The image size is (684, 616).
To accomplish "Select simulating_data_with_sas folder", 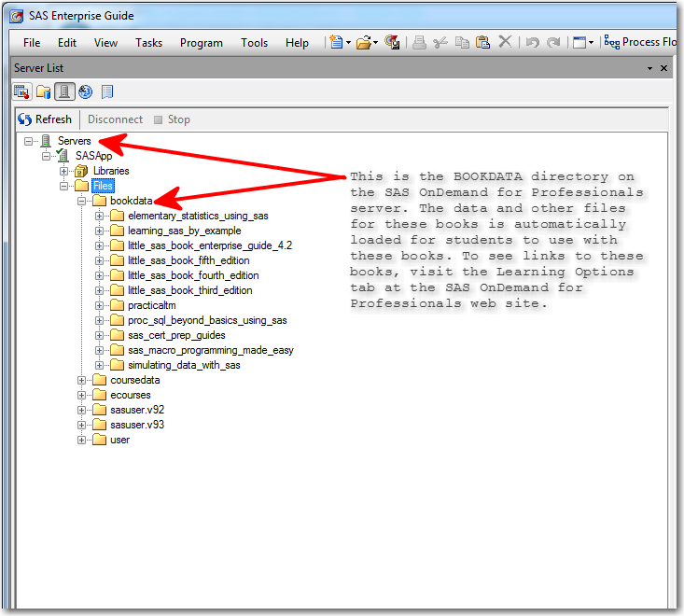I will point(184,365).
